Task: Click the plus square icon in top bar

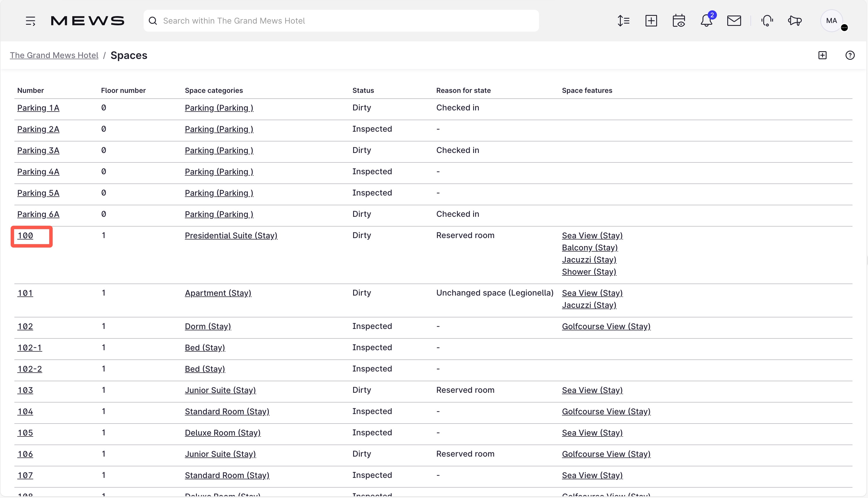Action: (651, 21)
